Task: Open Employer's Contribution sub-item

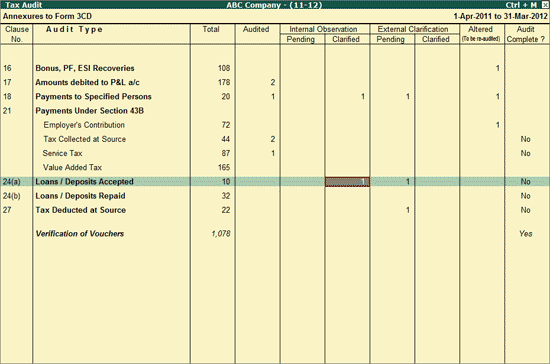Action: pos(84,125)
